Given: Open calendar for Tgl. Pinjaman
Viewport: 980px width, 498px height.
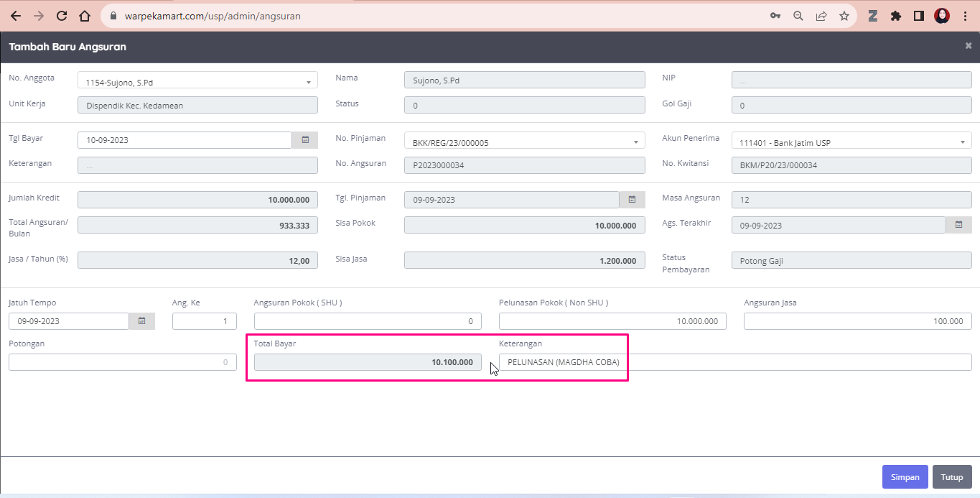Looking at the screenshot, I should (x=633, y=199).
